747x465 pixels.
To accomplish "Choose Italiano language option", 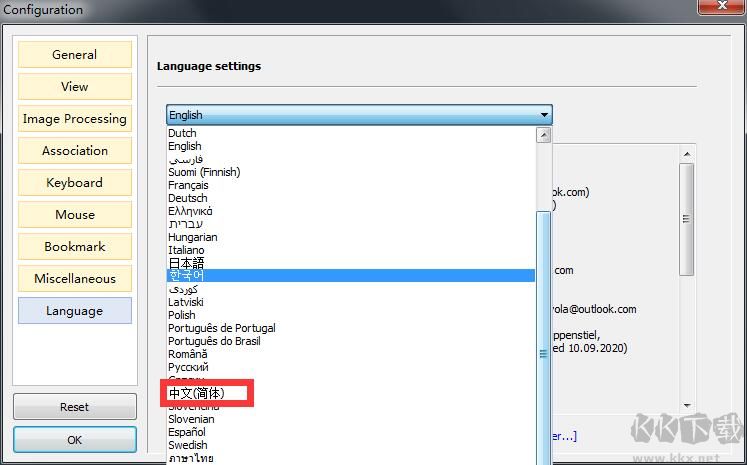I will tap(351, 250).
